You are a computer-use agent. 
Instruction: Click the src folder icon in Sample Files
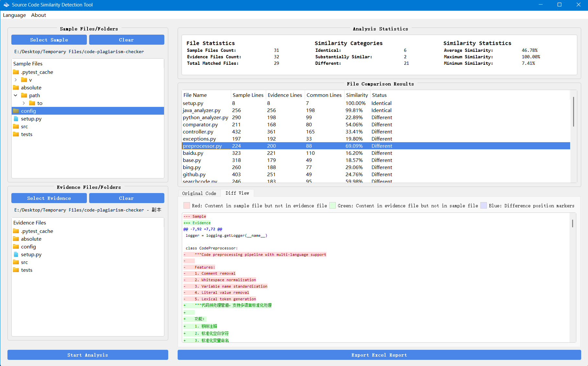16,126
